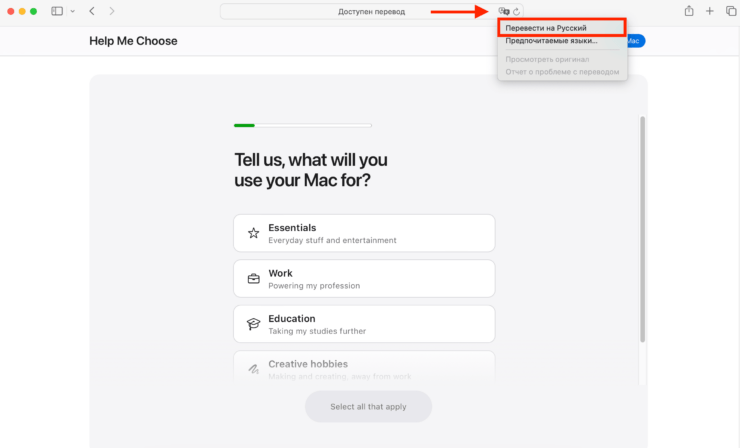Click the Safari sidebar toggle icon

(x=57, y=11)
